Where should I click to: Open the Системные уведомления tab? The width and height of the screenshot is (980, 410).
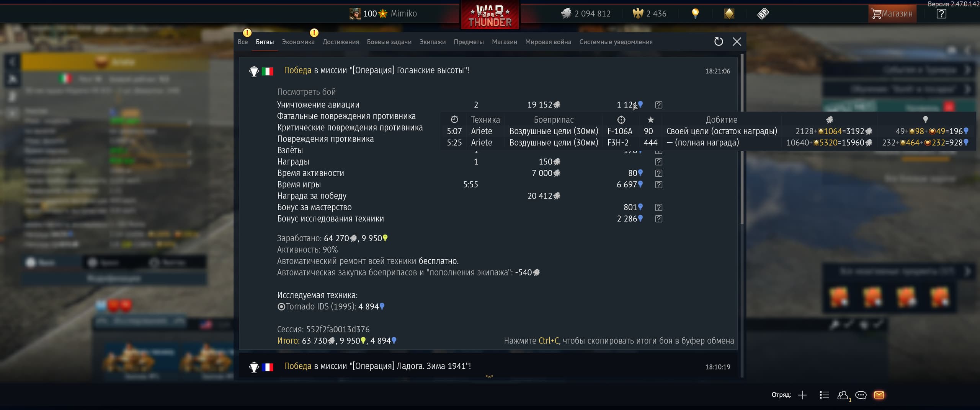click(x=616, y=42)
